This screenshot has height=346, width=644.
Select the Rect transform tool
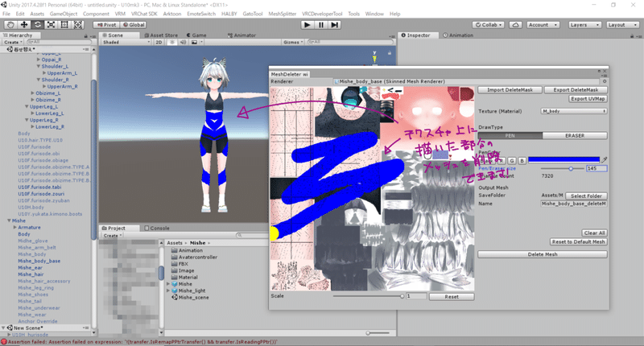[64, 25]
